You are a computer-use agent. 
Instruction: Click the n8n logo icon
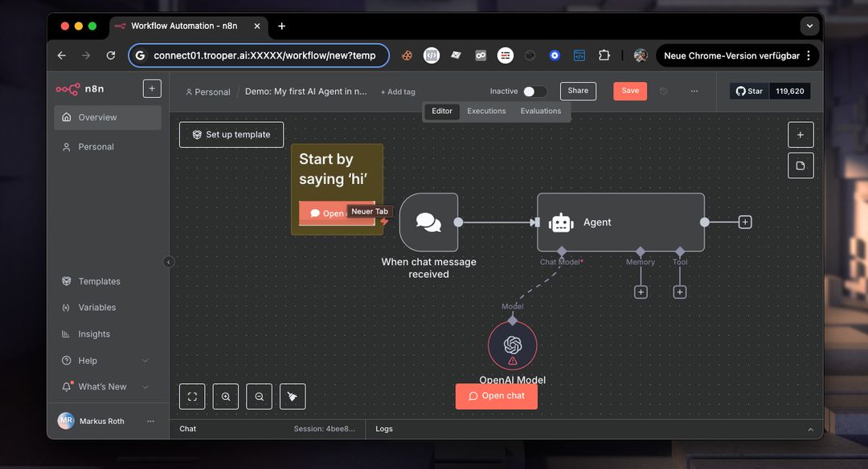pos(68,89)
